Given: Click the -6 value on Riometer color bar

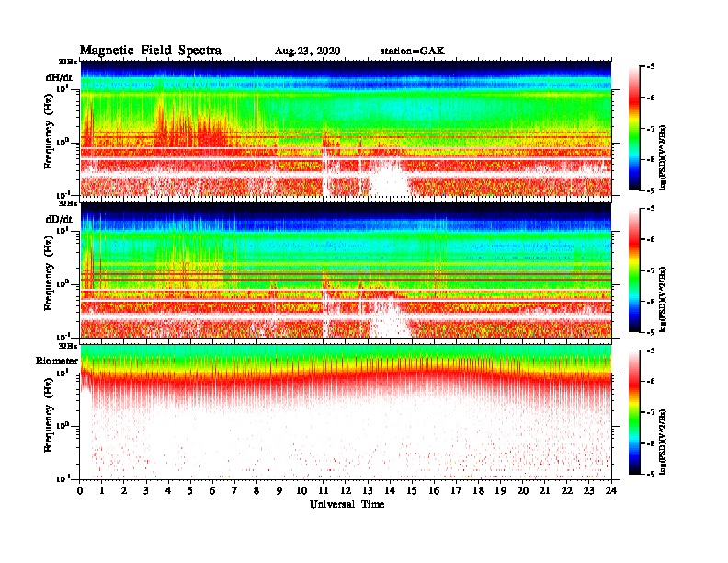Looking at the screenshot, I should click(651, 381).
